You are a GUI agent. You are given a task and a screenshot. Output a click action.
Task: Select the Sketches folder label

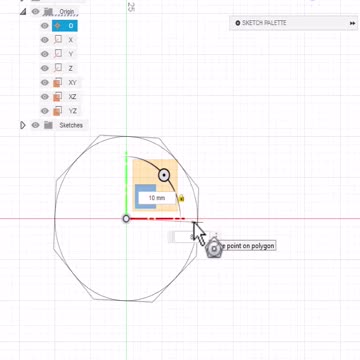click(x=71, y=125)
